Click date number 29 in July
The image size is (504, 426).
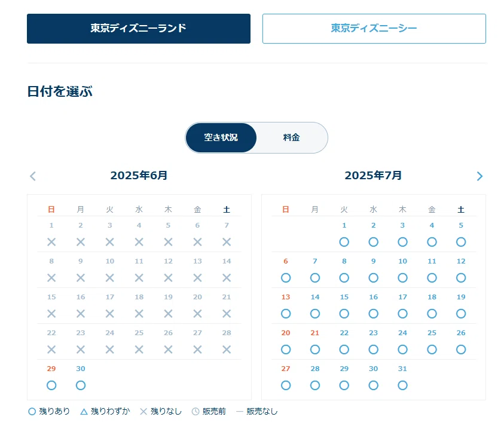344,369
